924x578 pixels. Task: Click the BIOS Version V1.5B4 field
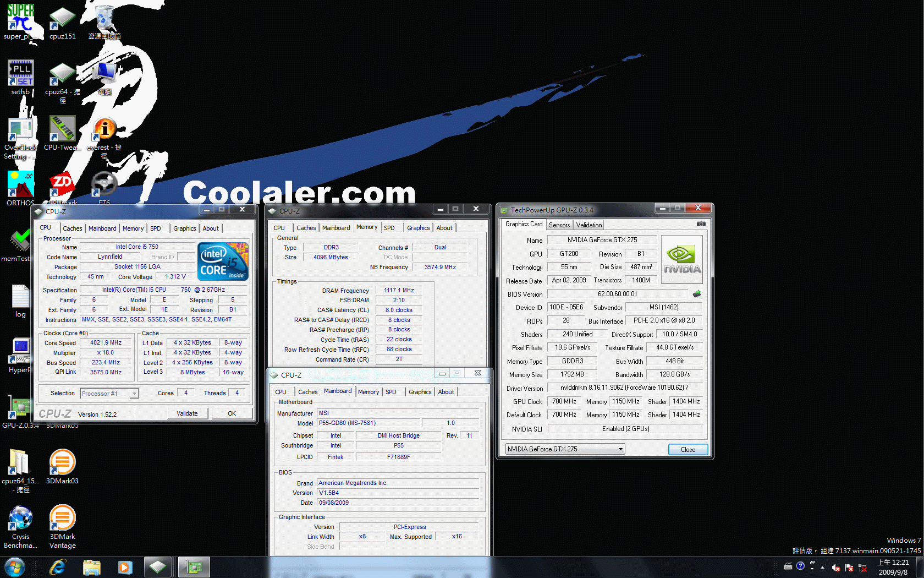click(398, 493)
